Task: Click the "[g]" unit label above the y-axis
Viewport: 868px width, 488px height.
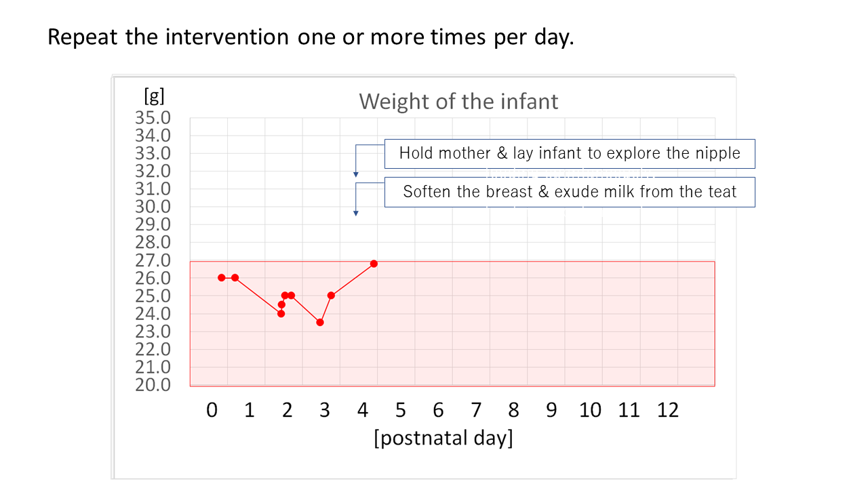Action: 154,95
